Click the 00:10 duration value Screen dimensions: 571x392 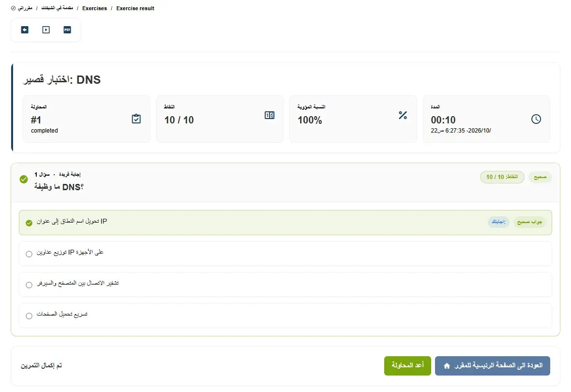[443, 120]
